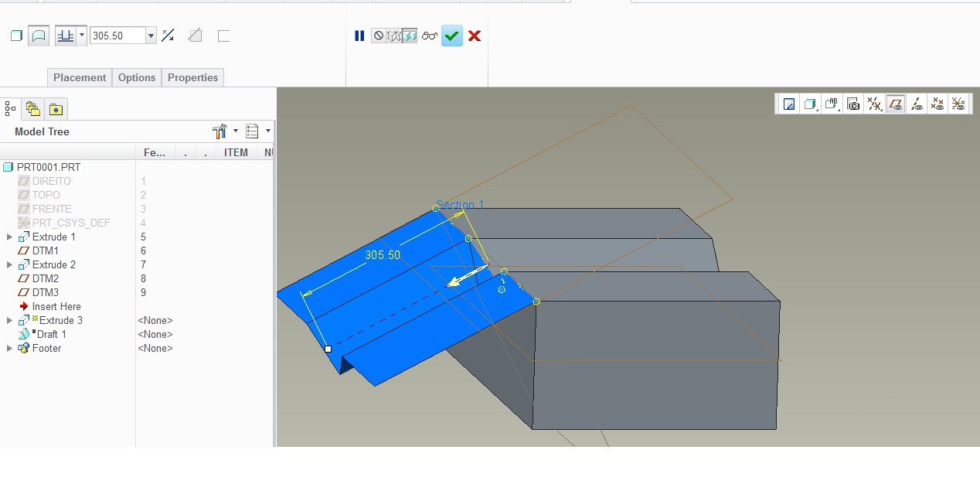Image resolution: width=980 pixels, height=501 pixels.
Task: Open the Properties tab
Action: [x=192, y=77]
